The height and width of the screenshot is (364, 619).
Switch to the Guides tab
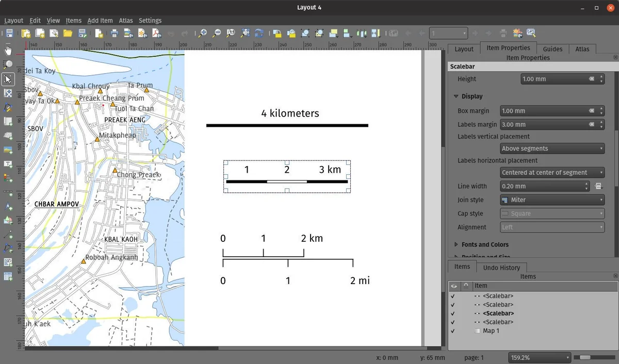(x=552, y=49)
